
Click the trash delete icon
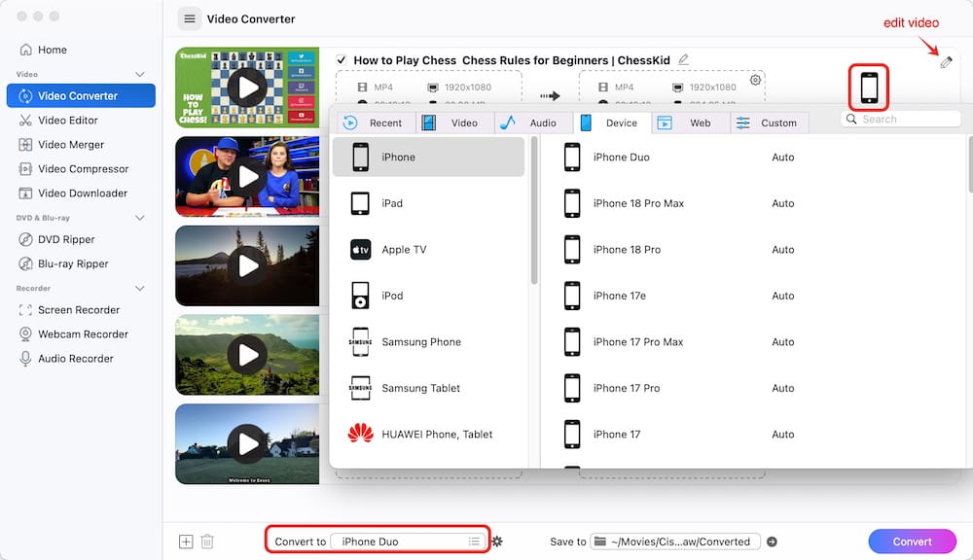coord(207,542)
